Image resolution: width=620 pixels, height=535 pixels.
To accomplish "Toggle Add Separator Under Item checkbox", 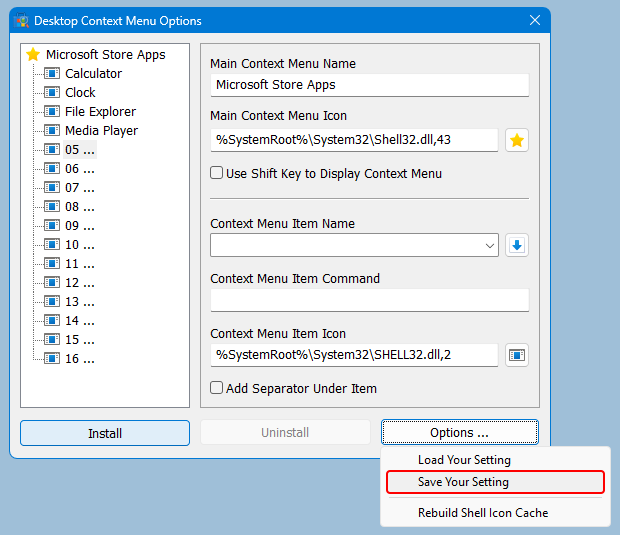I will (x=217, y=388).
